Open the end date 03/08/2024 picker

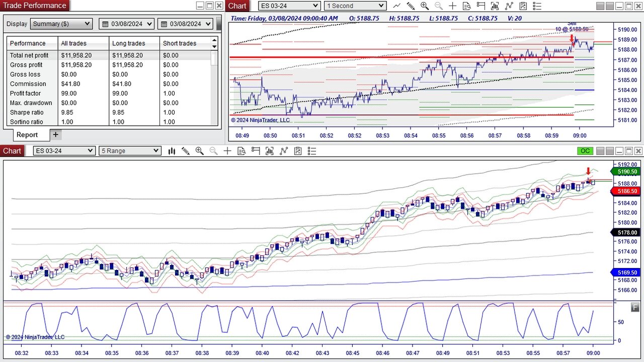pyautogui.click(x=185, y=24)
